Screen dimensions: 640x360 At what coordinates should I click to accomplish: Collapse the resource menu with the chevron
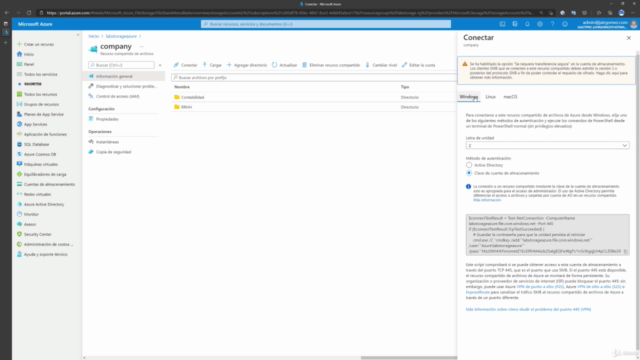[x=160, y=65]
